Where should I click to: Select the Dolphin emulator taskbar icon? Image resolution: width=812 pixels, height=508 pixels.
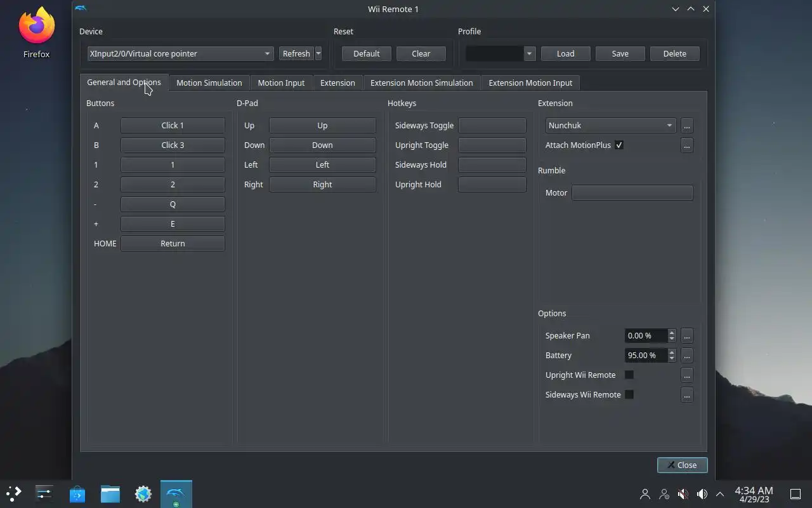coord(176,493)
